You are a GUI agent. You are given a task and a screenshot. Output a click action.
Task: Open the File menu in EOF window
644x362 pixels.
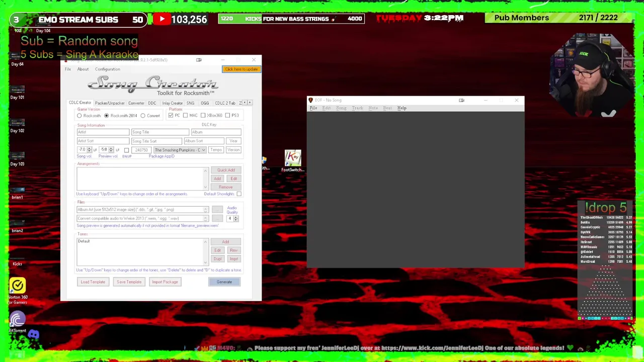[x=313, y=108]
